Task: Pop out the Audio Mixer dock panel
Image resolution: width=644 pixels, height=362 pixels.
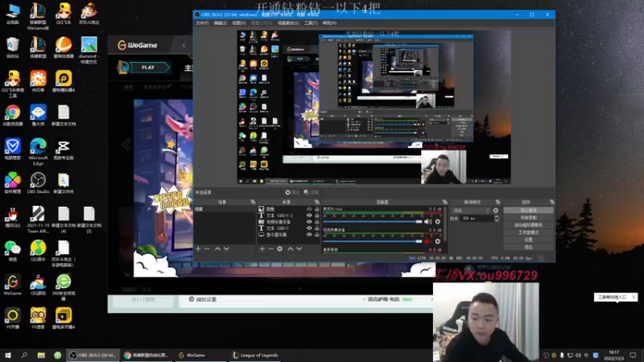Action: point(445,202)
